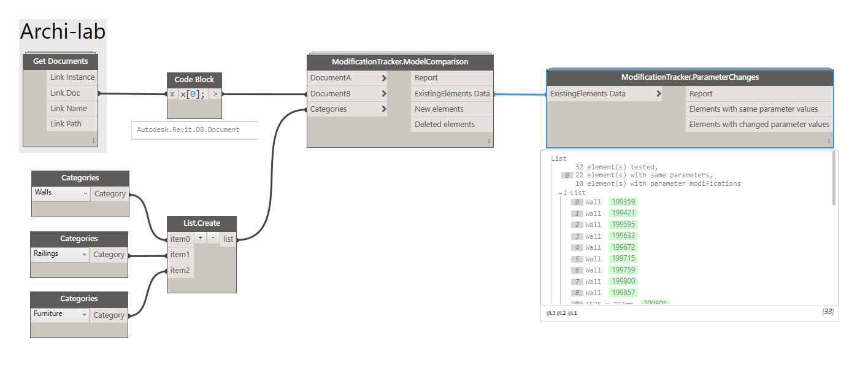Click the Code Block output arrow
Viewport: 868px width, 370px height.
(215, 94)
